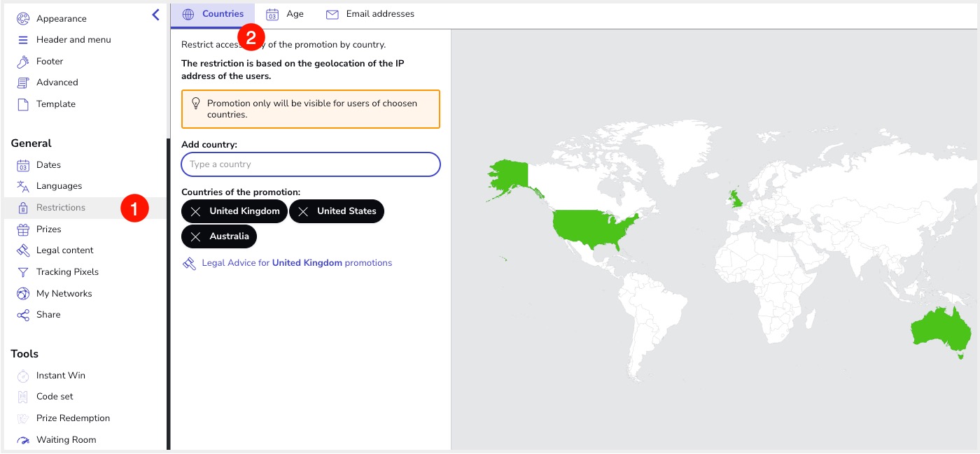Select the Countries tab
Image resolution: width=980 pixels, height=454 pixels.
(x=213, y=14)
